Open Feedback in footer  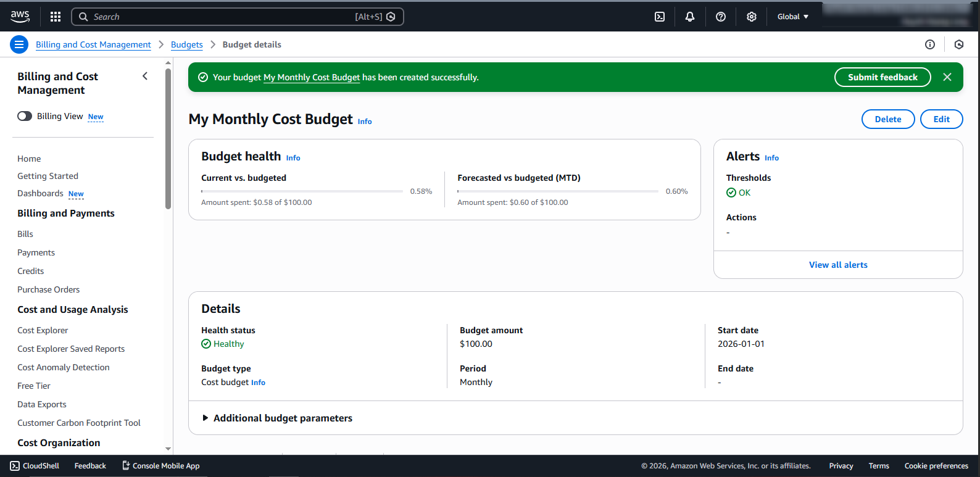90,466
